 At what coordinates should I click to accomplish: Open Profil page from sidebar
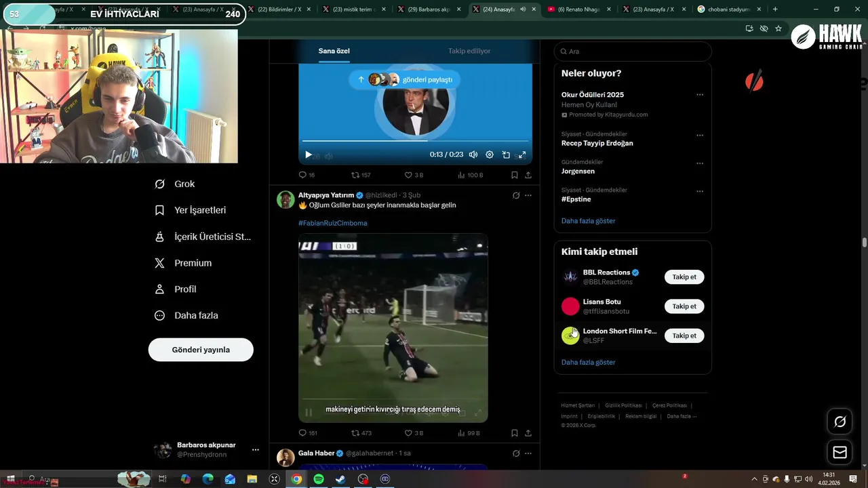click(176, 289)
